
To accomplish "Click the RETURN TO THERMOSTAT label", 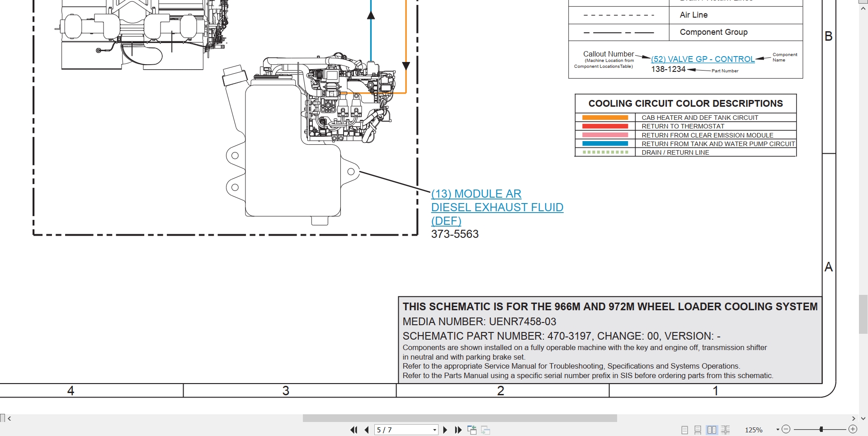I will tap(683, 126).
